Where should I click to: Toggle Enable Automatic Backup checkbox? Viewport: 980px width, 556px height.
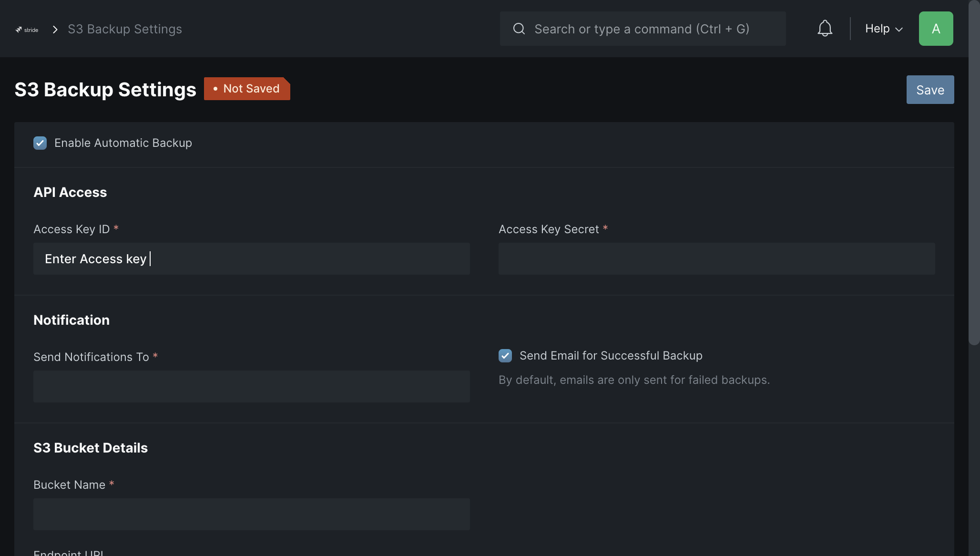point(40,143)
